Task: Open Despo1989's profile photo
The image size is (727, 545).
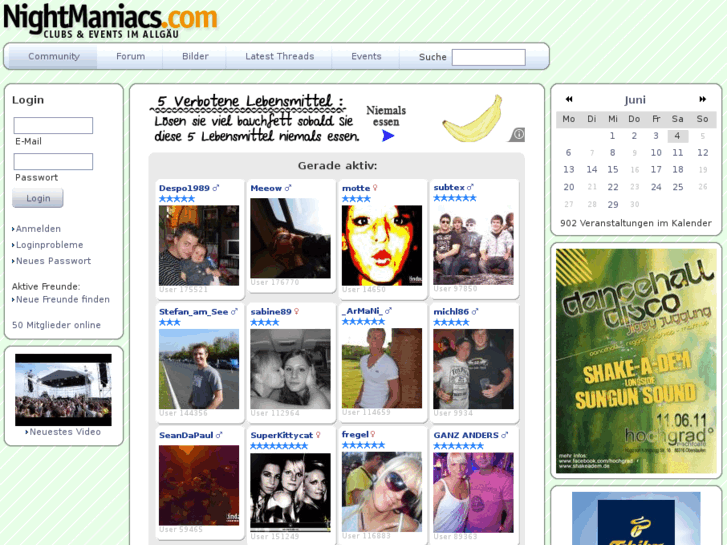Action: click(x=199, y=245)
